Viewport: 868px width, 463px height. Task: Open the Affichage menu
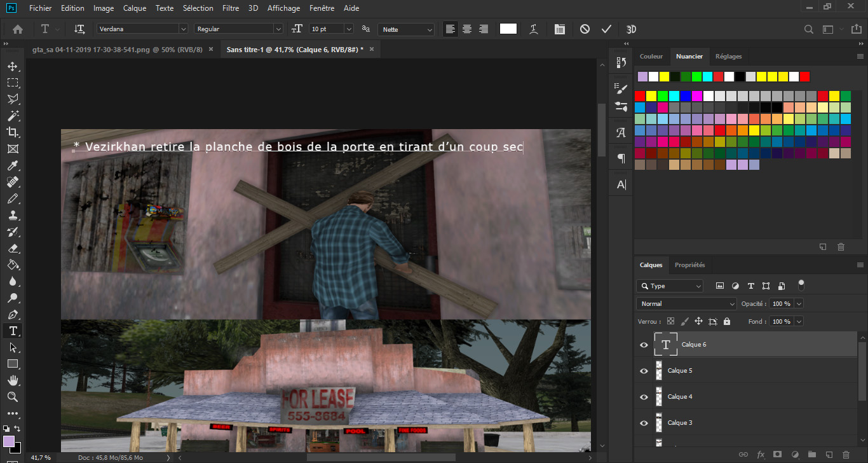[282, 8]
